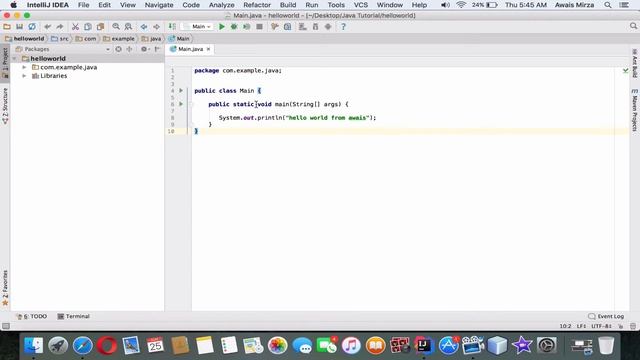Screen dimensions: 640x360
Task: Click the Run with Coverage icon
Action: click(x=247, y=27)
